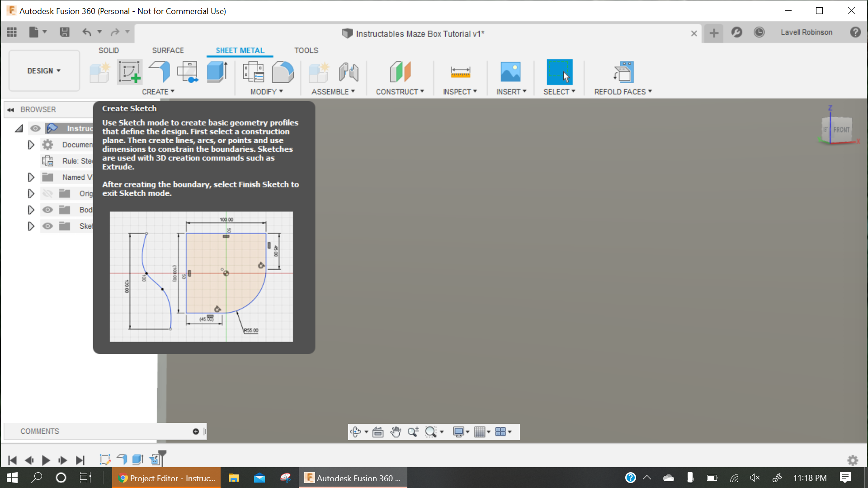Select the Insert image tool
Screen dimensions: 868x488
[x=511, y=72]
